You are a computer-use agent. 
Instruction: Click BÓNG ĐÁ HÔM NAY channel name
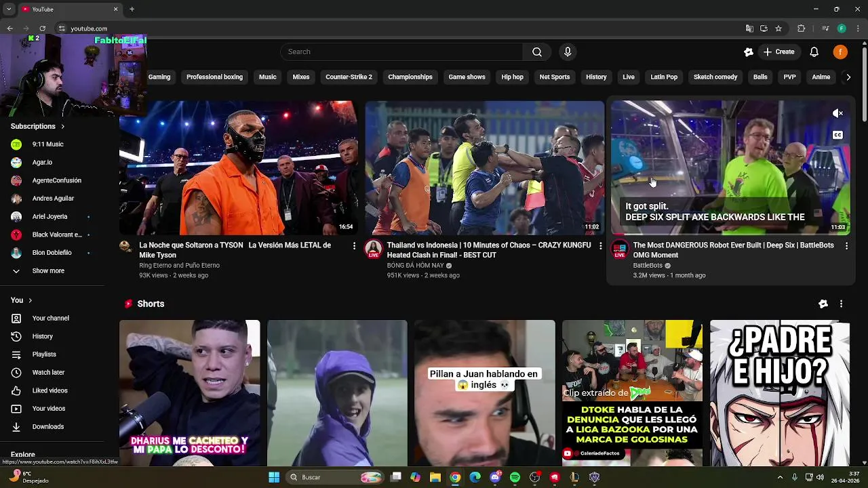[x=415, y=266]
